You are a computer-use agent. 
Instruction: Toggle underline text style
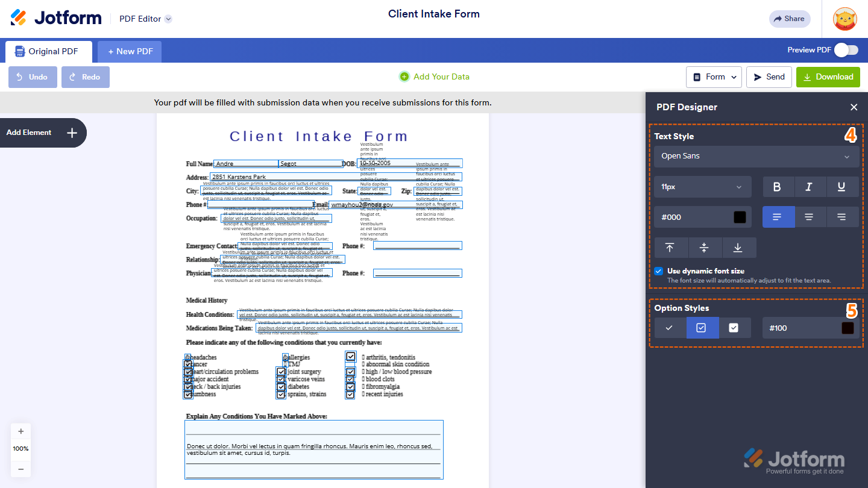coord(842,187)
